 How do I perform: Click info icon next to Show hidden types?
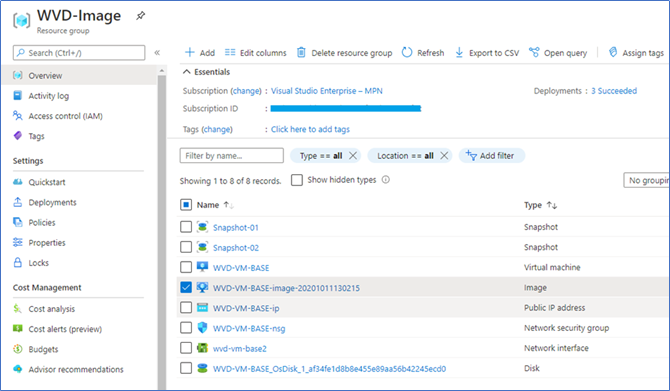(x=386, y=179)
